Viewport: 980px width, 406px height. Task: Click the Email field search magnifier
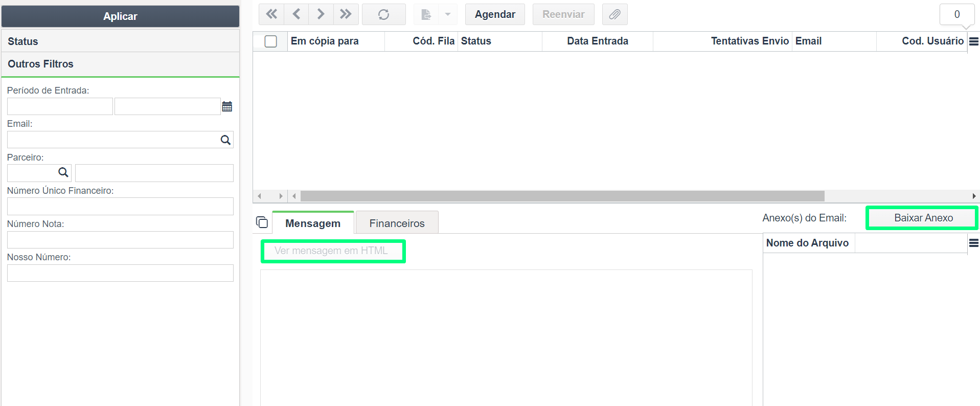point(225,140)
